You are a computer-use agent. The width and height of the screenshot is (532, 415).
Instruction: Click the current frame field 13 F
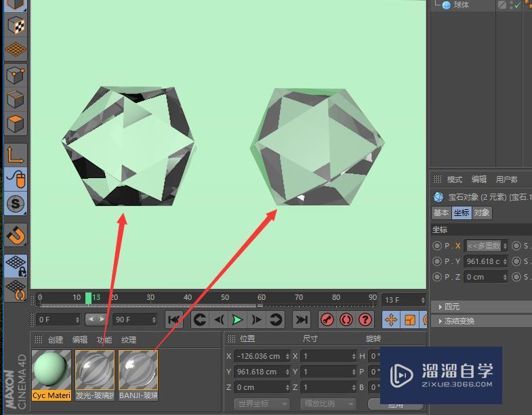404,300
